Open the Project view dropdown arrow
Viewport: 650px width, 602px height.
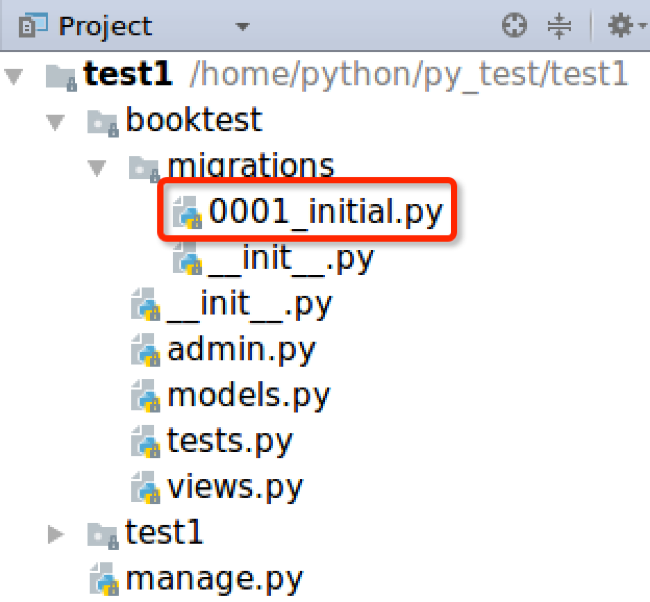pos(242,26)
